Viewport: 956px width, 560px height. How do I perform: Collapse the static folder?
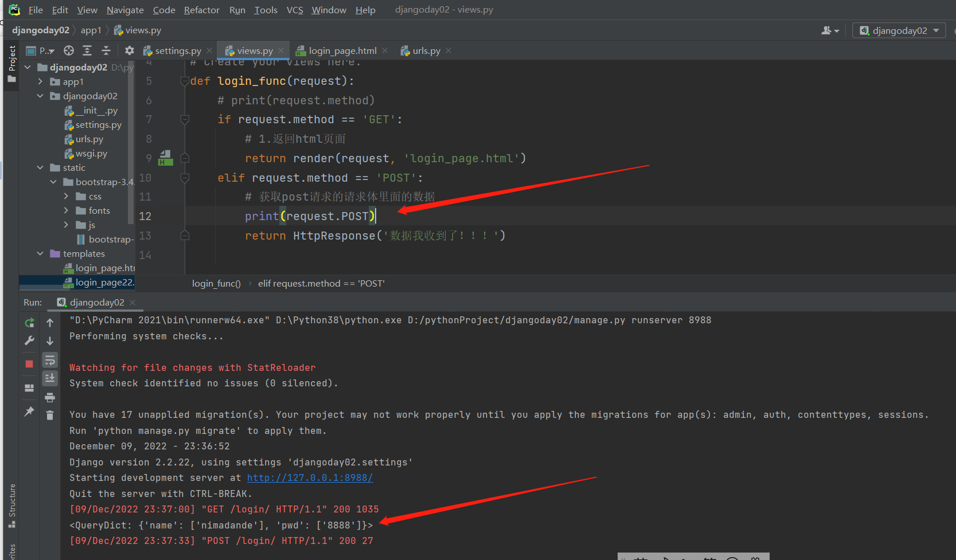(40, 167)
